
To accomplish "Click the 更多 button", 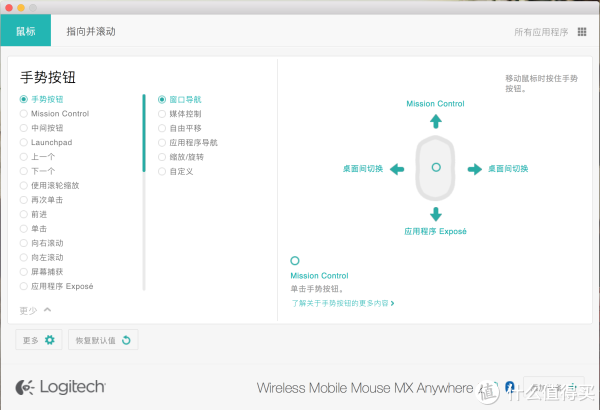I will coord(39,340).
